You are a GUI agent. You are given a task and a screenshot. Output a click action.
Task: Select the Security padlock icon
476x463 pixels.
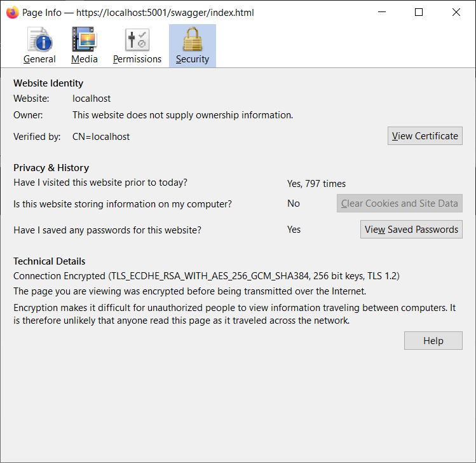point(193,39)
